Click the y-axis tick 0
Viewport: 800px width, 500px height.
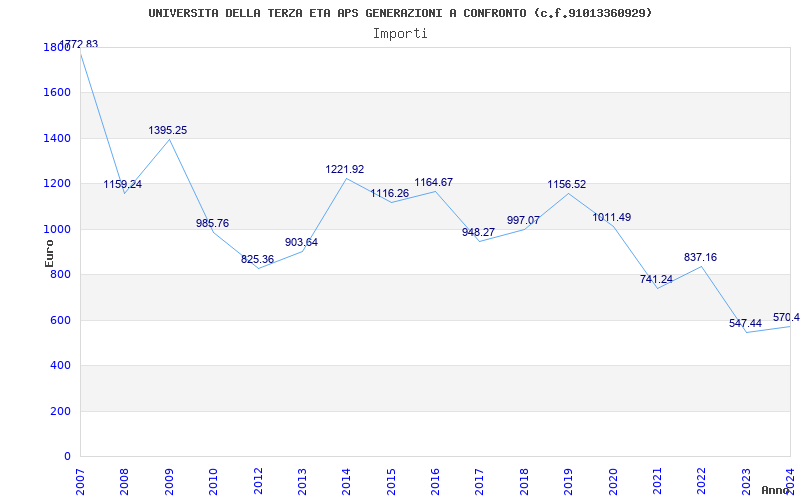click(x=67, y=457)
